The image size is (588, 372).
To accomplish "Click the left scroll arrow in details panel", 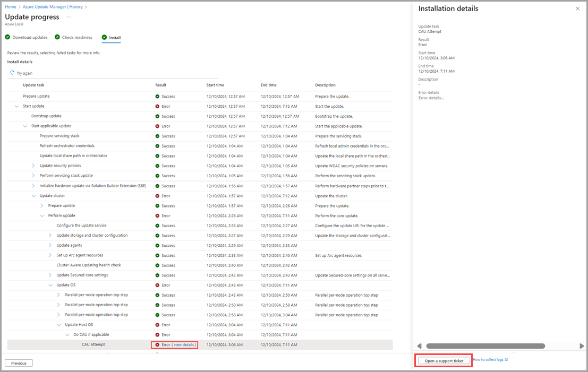I will tap(419, 345).
